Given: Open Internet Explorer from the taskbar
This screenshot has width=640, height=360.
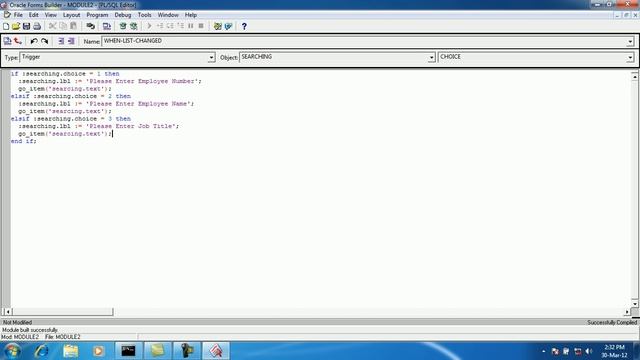Looking at the screenshot, I should coord(41,351).
